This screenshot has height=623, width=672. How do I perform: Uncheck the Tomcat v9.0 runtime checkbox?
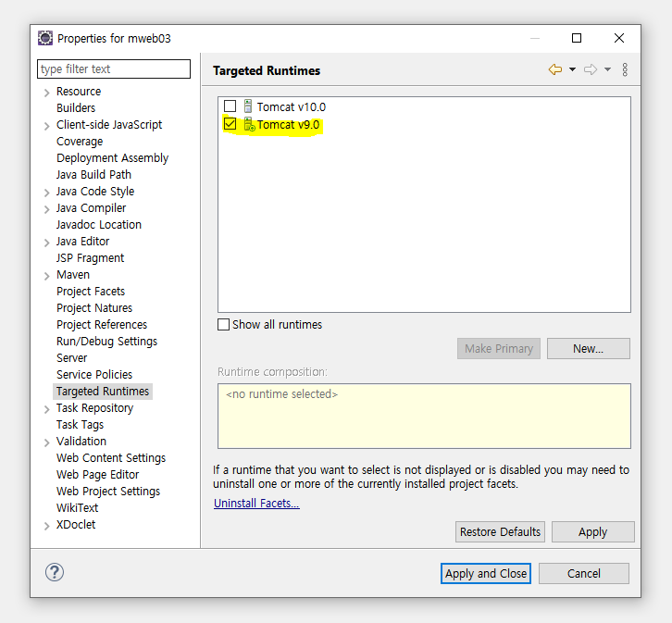[230, 124]
